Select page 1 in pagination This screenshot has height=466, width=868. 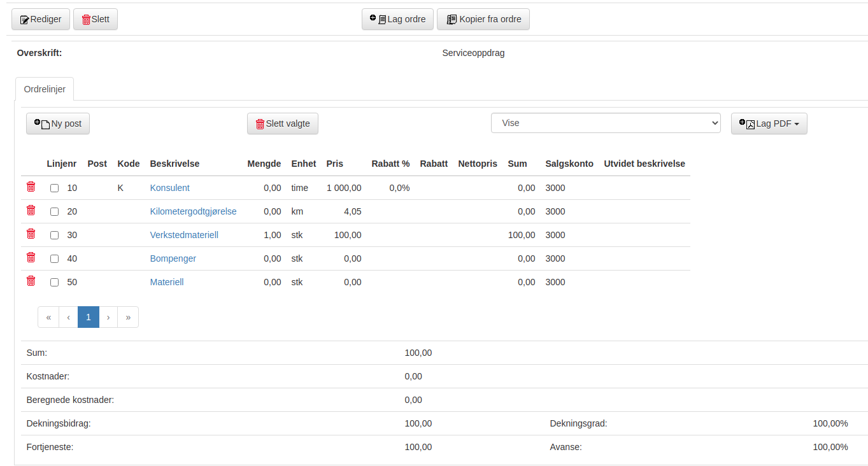[89, 317]
